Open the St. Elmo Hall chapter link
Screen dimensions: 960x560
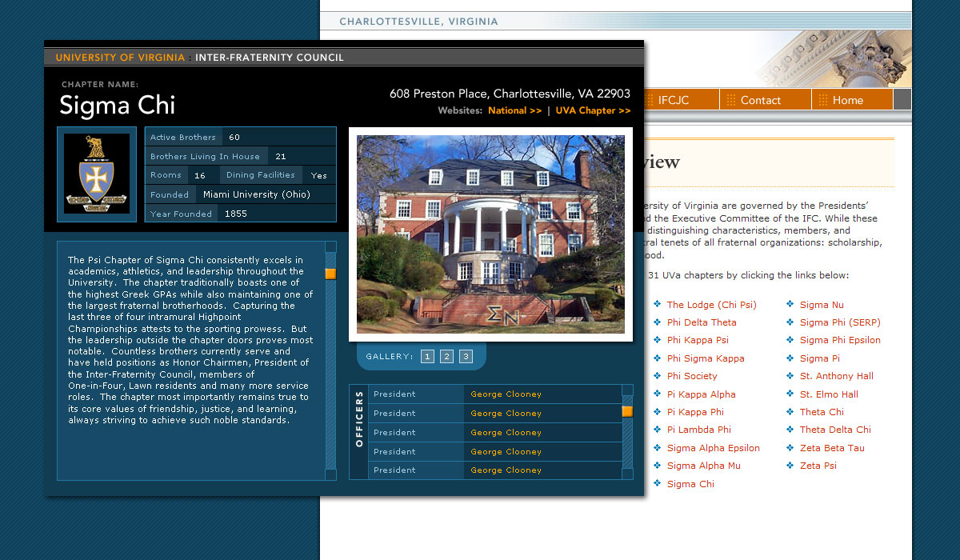[x=829, y=394]
